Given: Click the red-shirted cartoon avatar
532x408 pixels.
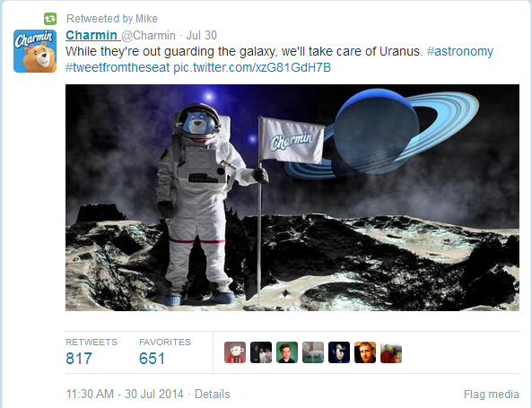Looking at the screenshot, I should tap(235, 352).
